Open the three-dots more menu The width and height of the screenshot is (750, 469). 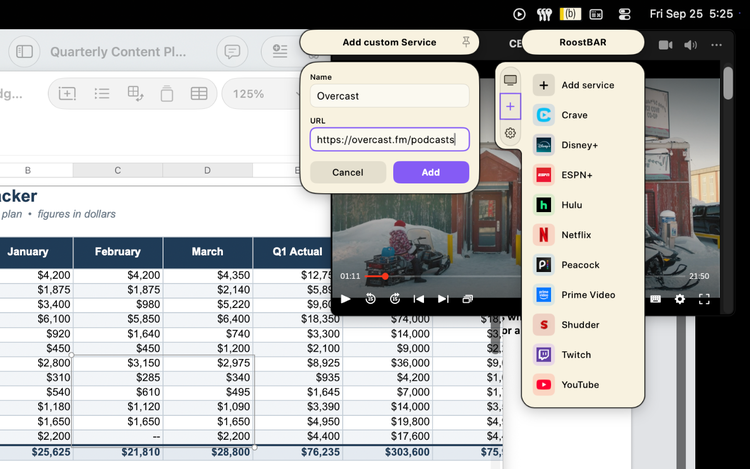(717, 45)
